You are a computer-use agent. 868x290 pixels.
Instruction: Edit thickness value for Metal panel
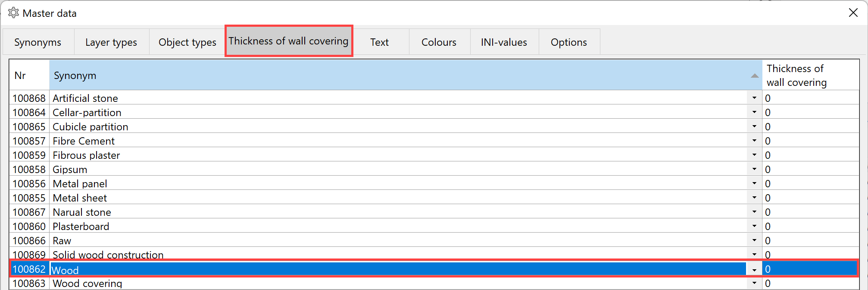tap(810, 183)
